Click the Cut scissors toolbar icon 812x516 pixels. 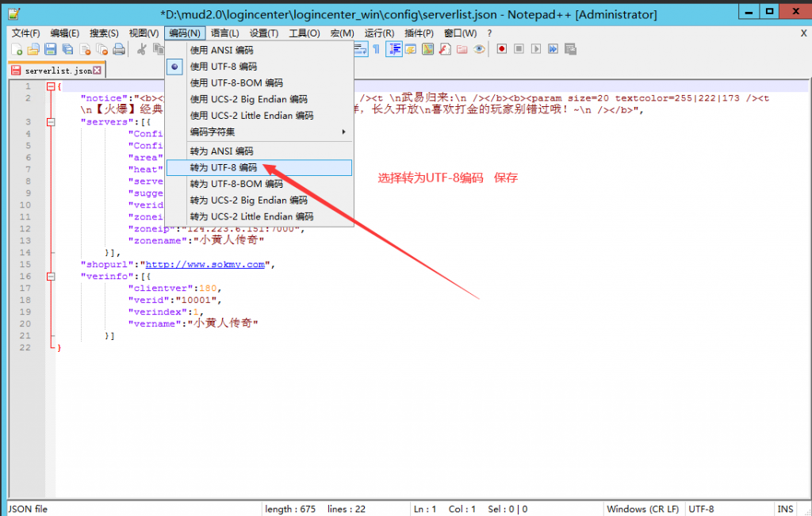point(141,49)
